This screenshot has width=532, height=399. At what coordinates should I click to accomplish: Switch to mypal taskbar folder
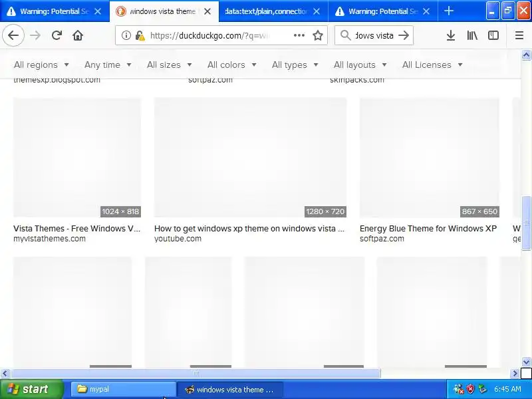click(x=123, y=389)
